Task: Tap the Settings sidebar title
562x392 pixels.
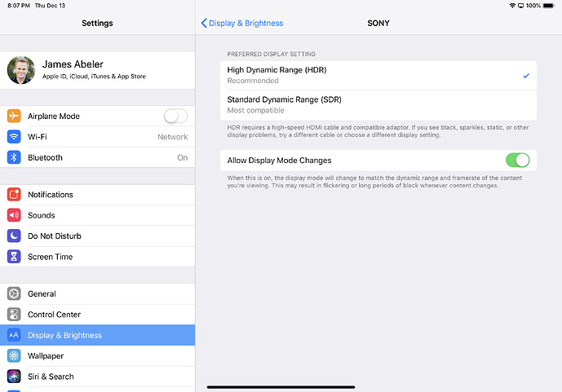Action: (97, 24)
